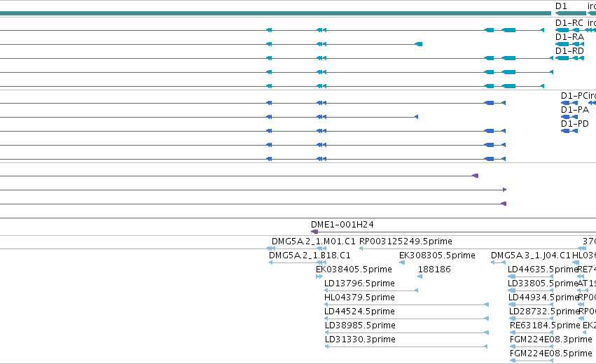Click the HL04379.5prime label
Viewport: 596px width, 364px height.
click(359, 297)
